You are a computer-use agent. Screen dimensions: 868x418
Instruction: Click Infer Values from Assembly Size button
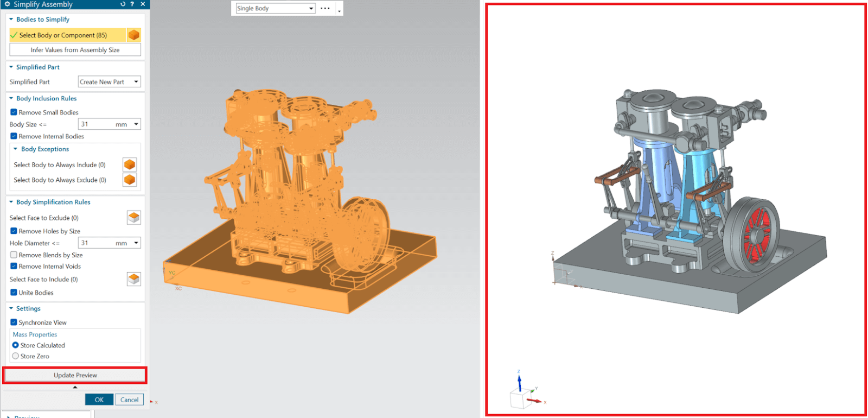coord(75,50)
